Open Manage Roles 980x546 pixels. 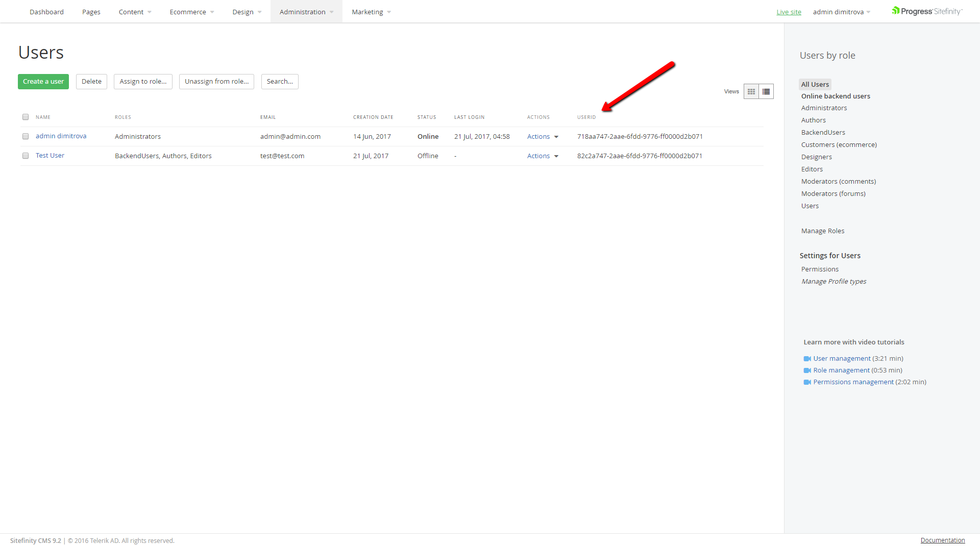(x=822, y=231)
